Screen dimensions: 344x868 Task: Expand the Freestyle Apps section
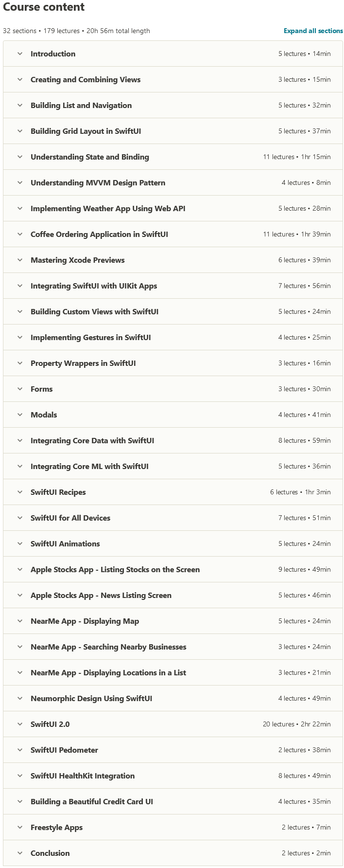pyautogui.click(x=56, y=828)
